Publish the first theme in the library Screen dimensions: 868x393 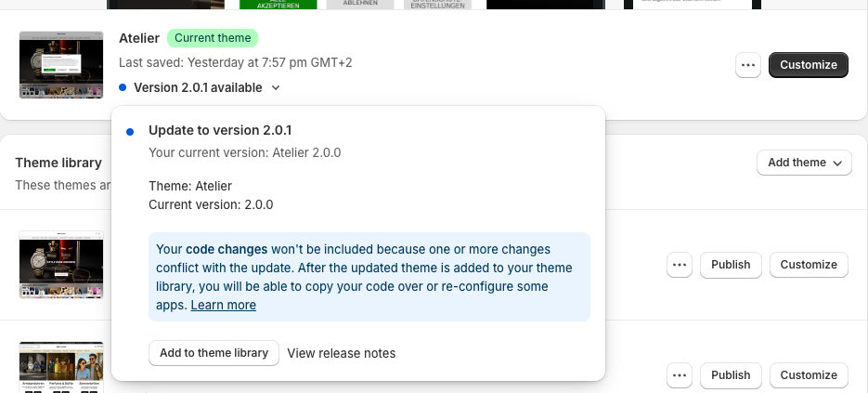(731, 265)
